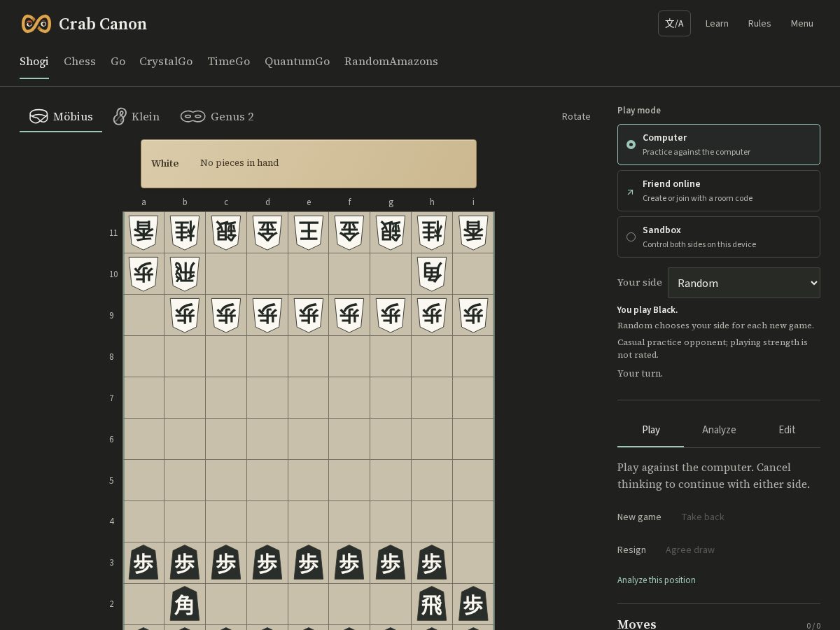Select White's knight on h11

point(432,232)
